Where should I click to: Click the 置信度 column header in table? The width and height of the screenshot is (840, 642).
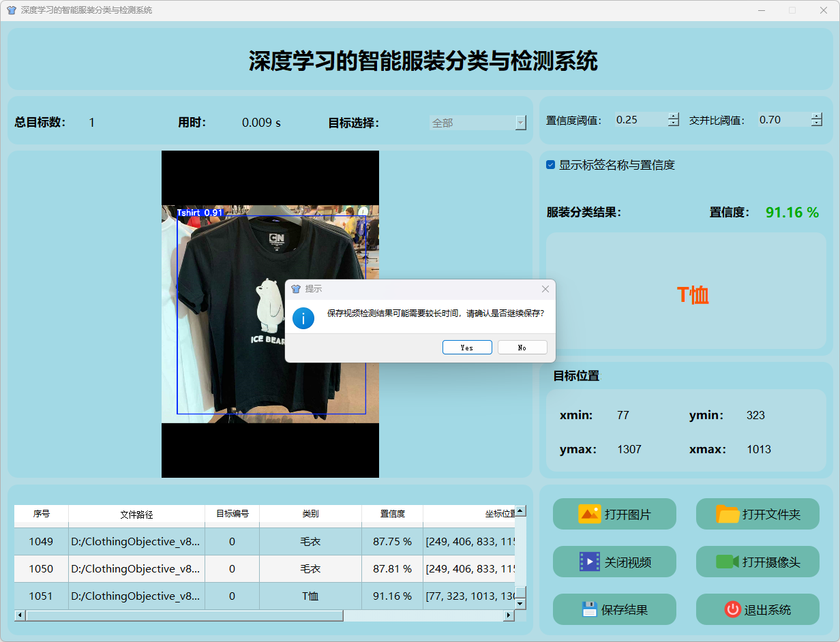coord(392,514)
